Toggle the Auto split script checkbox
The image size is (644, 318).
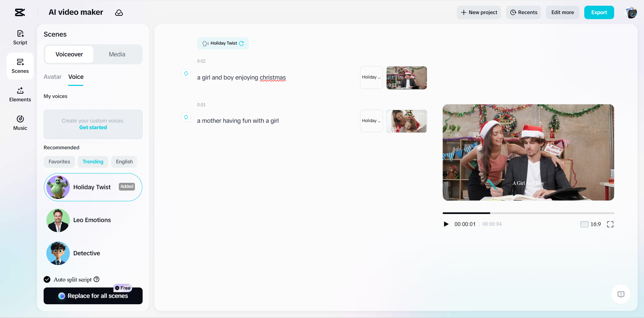coord(47,279)
